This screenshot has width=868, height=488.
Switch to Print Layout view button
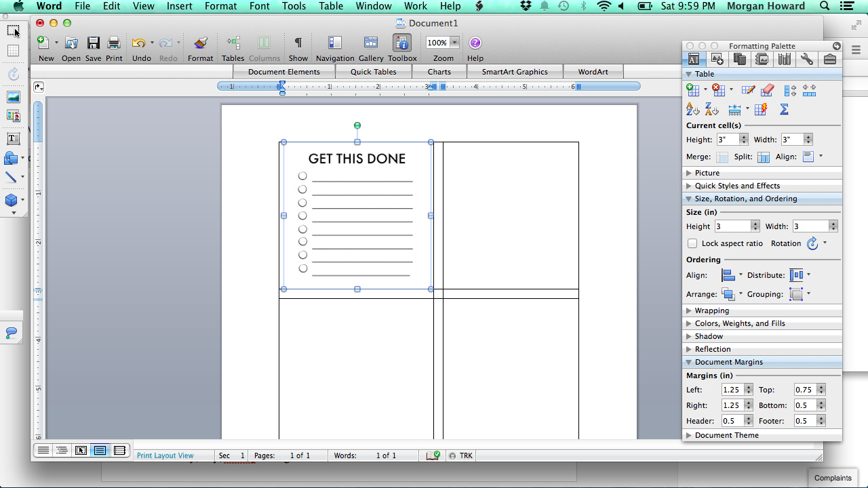pos(100,450)
